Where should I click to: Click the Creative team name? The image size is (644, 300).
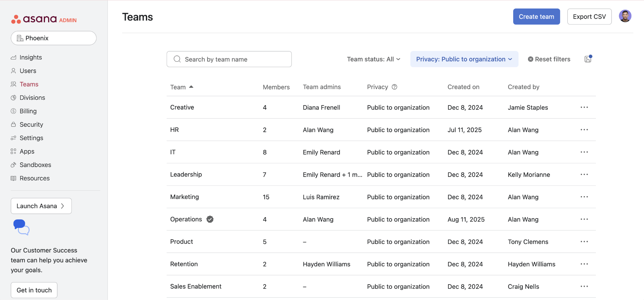[182, 107]
